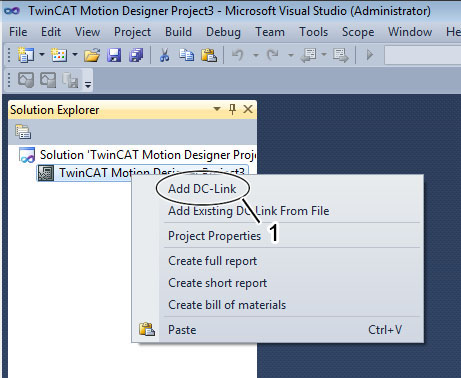The width and height of the screenshot is (461, 378).
Task: Open the Debug menu
Action: (x=223, y=32)
